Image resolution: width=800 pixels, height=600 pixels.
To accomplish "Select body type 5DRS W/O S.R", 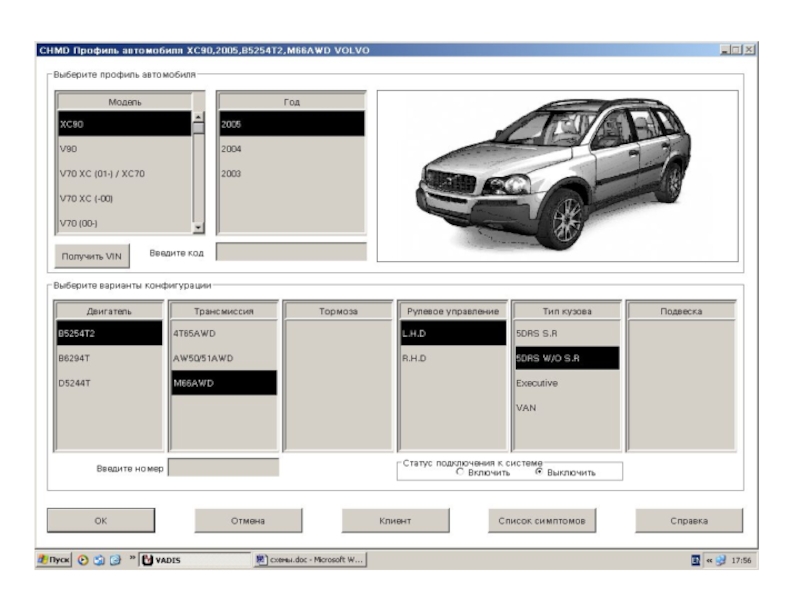I will (x=567, y=358).
